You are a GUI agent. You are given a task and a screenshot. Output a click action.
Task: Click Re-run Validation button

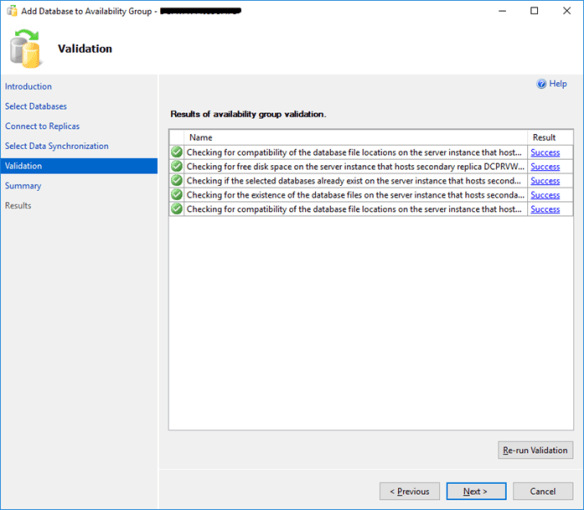coord(535,450)
